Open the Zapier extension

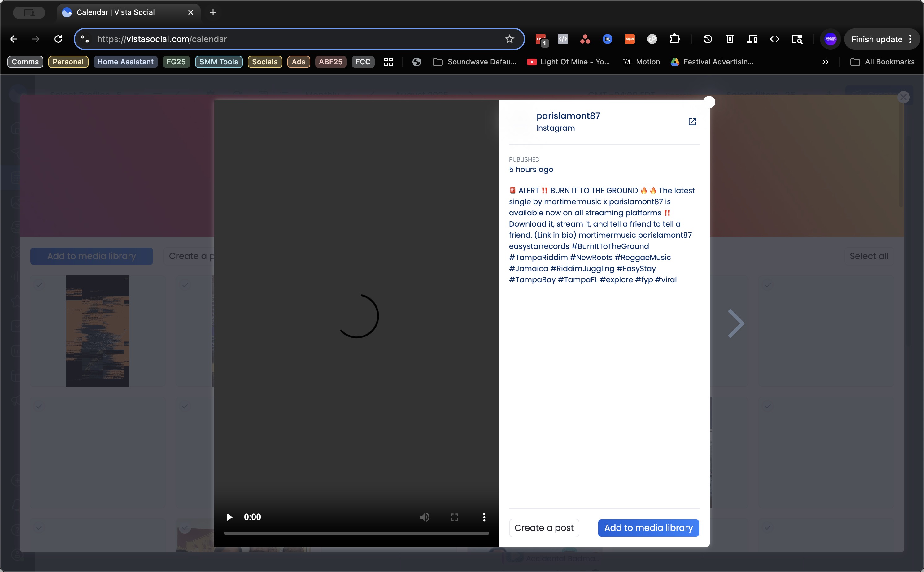pos(629,39)
